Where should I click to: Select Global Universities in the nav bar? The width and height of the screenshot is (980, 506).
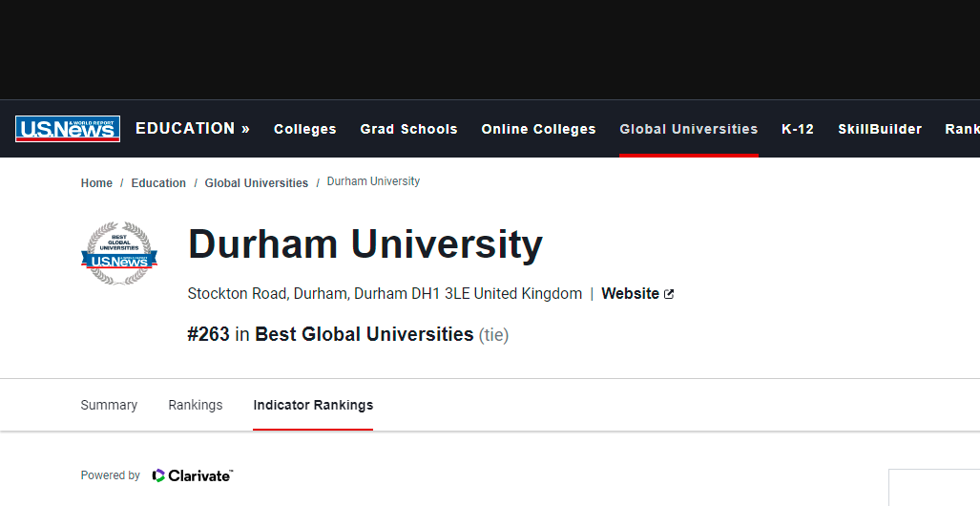(x=689, y=129)
